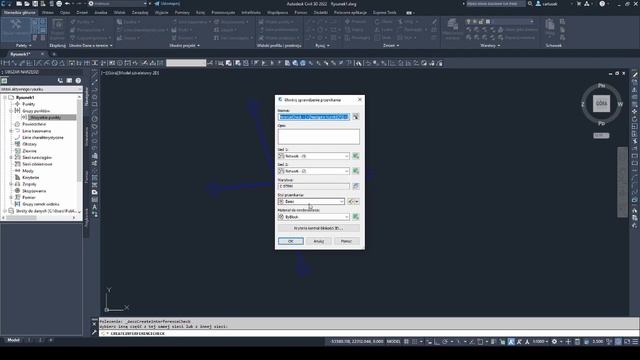Click the Eksploruj button in ribbon
The height and width of the screenshot is (360, 640).
[x=57, y=29]
